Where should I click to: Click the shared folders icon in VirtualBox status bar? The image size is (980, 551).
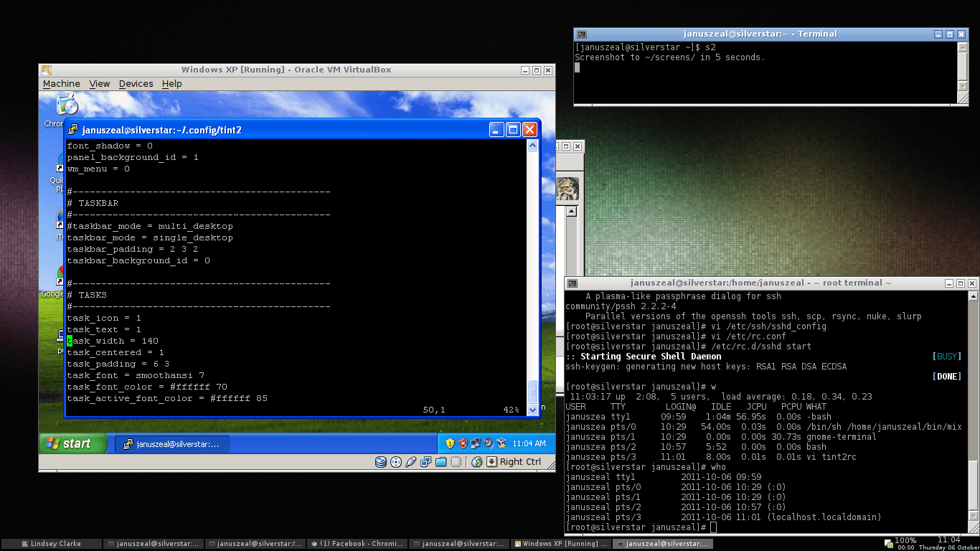tap(441, 461)
